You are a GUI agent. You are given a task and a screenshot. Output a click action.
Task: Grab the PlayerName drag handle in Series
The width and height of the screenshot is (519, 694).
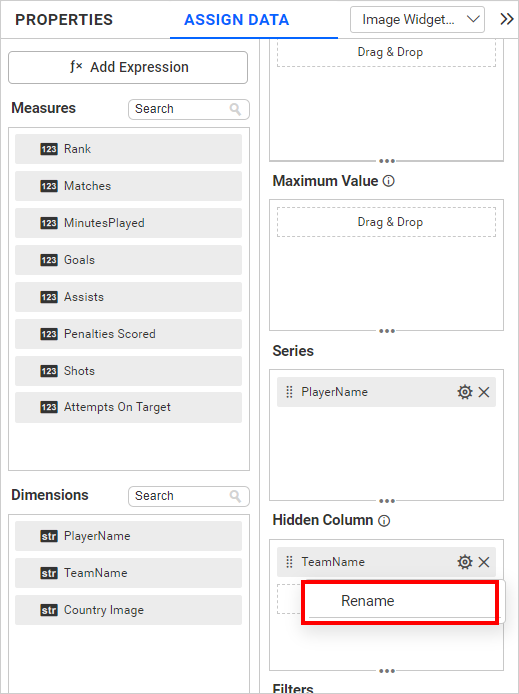289,392
